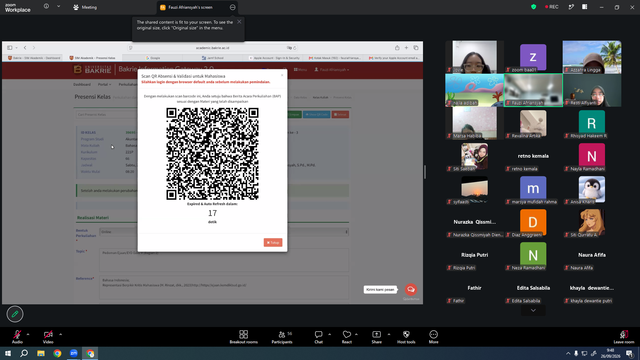Switch to the Meeting tab
Image resolution: width=640 pixels, height=360 pixels.
pyautogui.click(x=85, y=7)
